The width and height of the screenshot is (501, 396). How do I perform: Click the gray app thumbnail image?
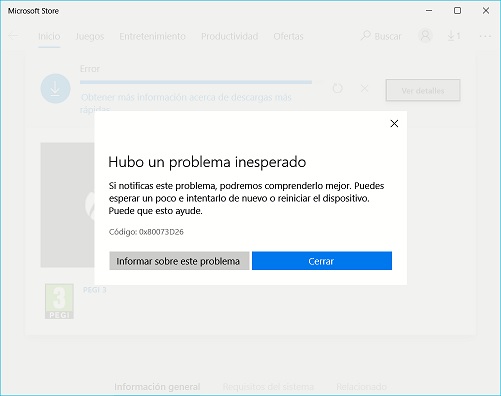tap(68, 205)
